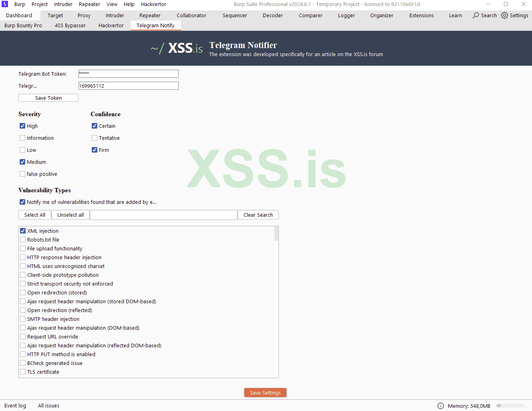
Task: Toggle the Certain confidence checkbox
Action: 95,126
